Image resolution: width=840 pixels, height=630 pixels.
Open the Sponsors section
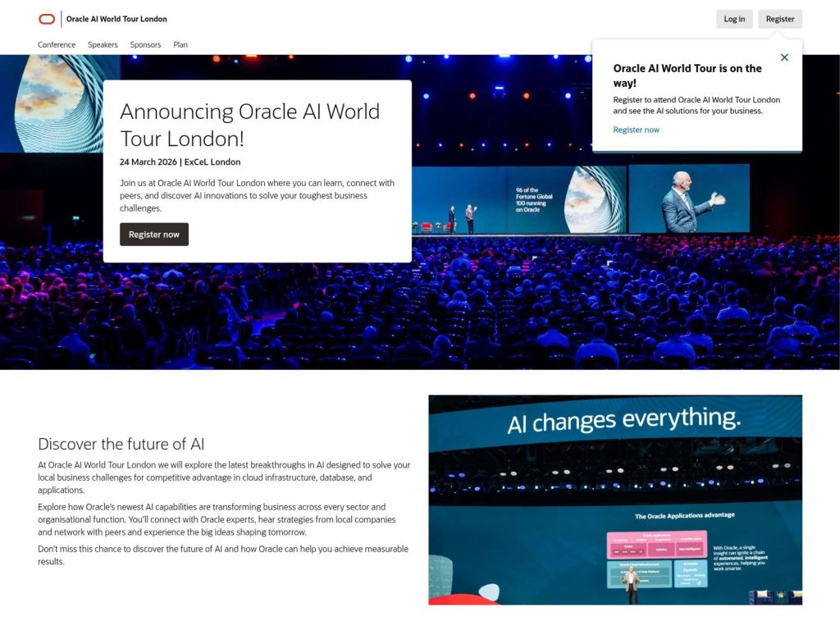pyautogui.click(x=145, y=45)
